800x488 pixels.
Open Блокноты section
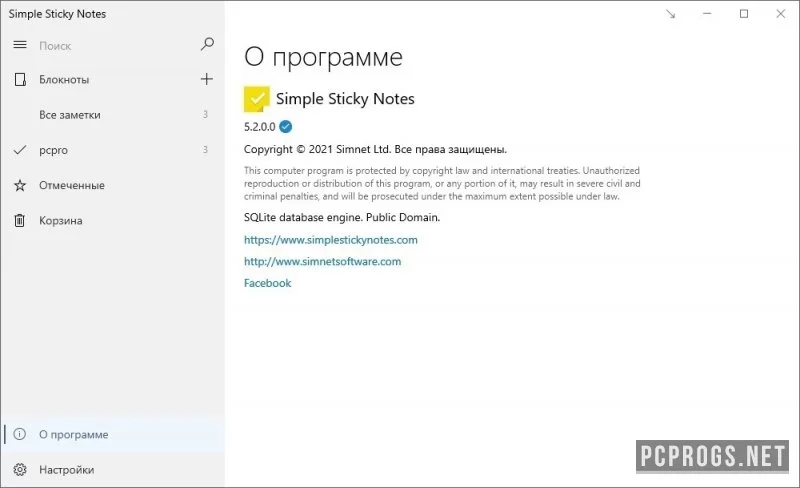pyautogui.click(x=64, y=80)
